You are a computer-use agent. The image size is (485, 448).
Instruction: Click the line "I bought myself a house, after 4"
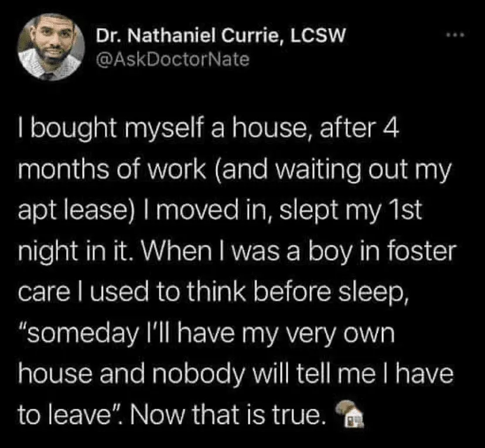click(x=209, y=129)
